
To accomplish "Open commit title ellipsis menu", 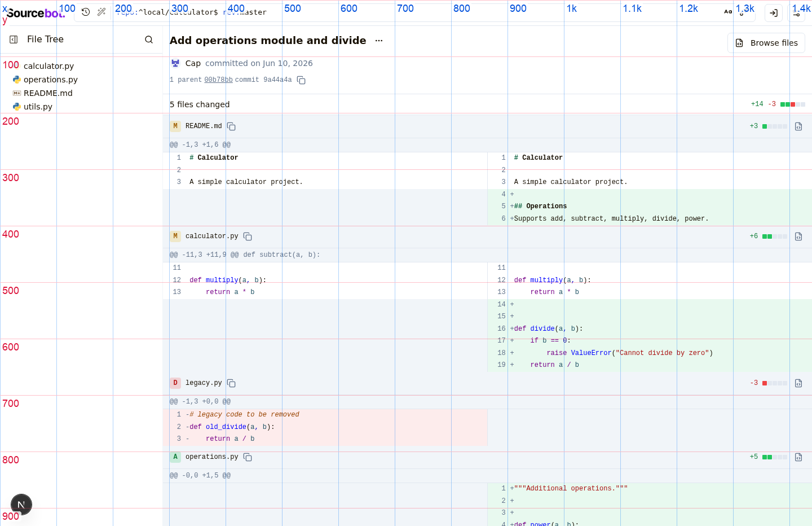I will tap(379, 41).
